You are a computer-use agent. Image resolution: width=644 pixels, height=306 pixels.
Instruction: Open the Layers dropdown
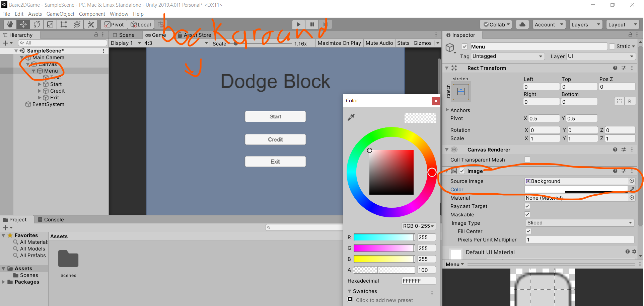[585, 24]
